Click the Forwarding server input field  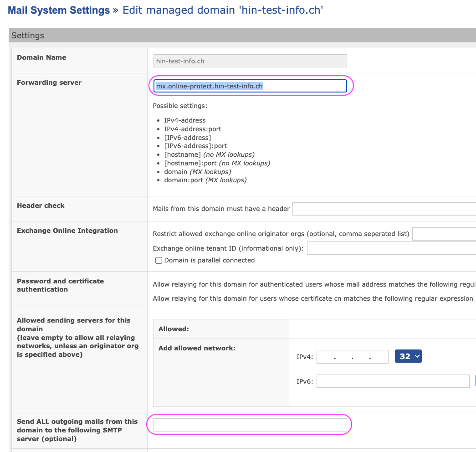(x=250, y=86)
